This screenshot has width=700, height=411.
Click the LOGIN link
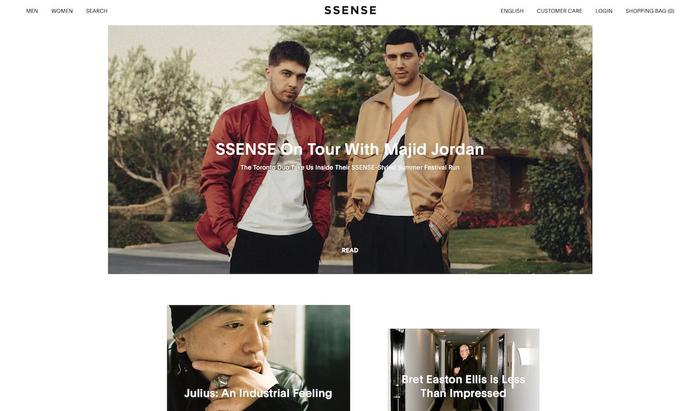pos(604,11)
